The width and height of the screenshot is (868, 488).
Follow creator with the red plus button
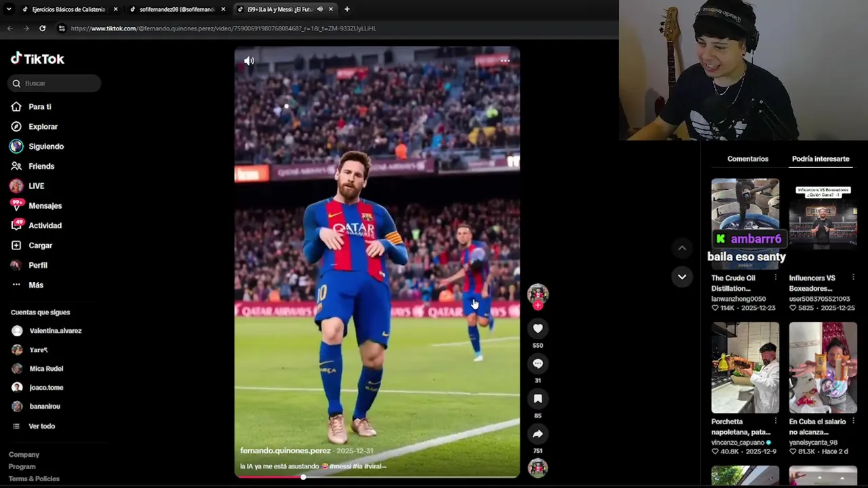click(538, 306)
